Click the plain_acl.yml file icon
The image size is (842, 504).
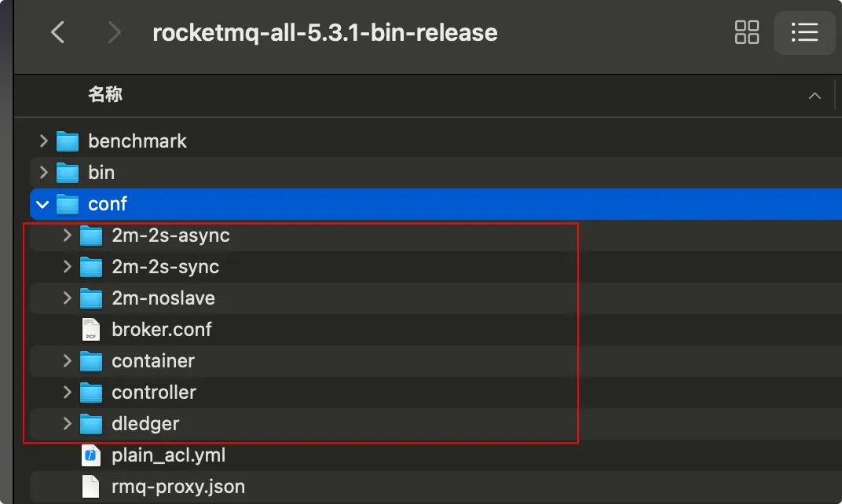[92, 455]
